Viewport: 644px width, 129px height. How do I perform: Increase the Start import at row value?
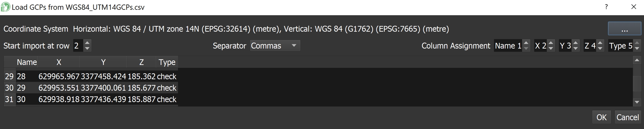pyautogui.click(x=87, y=43)
